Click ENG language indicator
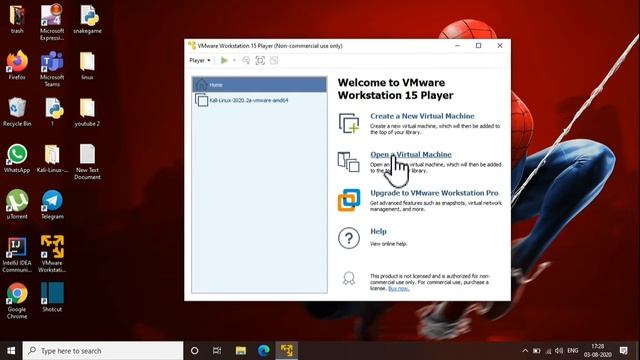This screenshot has height=360, width=640. tap(573, 351)
